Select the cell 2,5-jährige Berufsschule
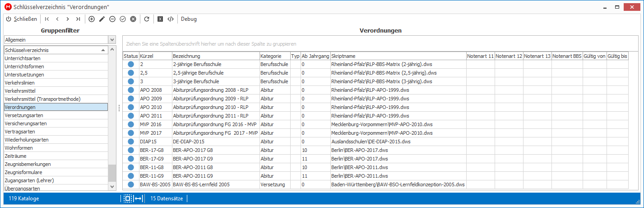Image resolution: width=644 pixels, height=208 pixels. (x=215, y=73)
